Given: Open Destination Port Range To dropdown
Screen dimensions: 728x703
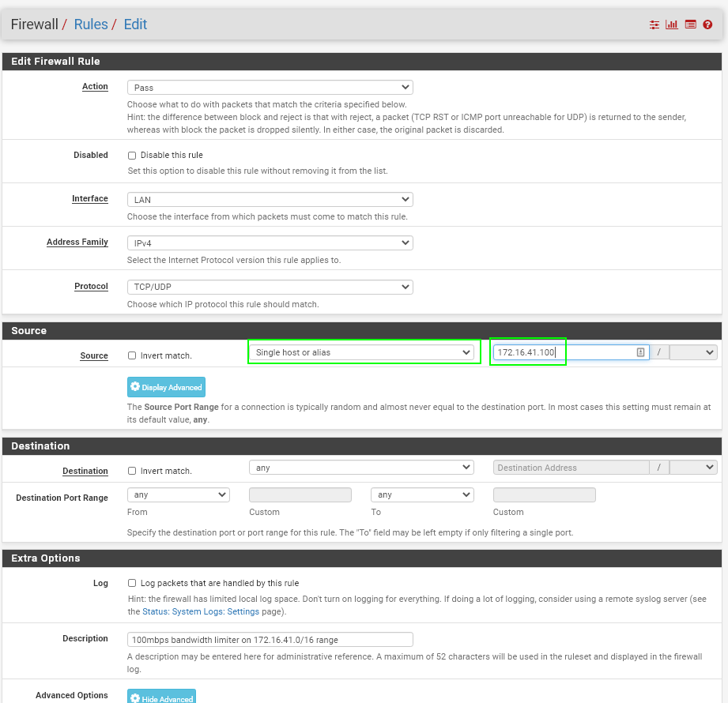Looking at the screenshot, I should pos(422,495).
